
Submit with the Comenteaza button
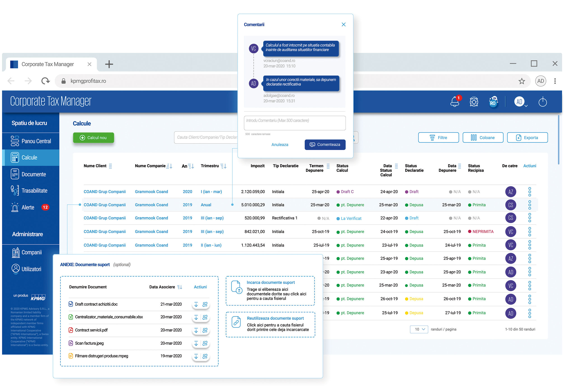pos(325,145)
